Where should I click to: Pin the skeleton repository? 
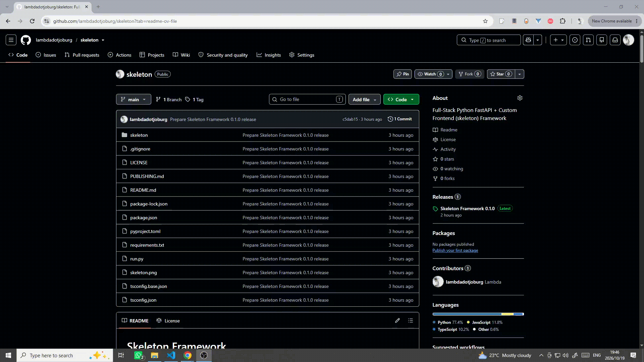coord(402,74)
